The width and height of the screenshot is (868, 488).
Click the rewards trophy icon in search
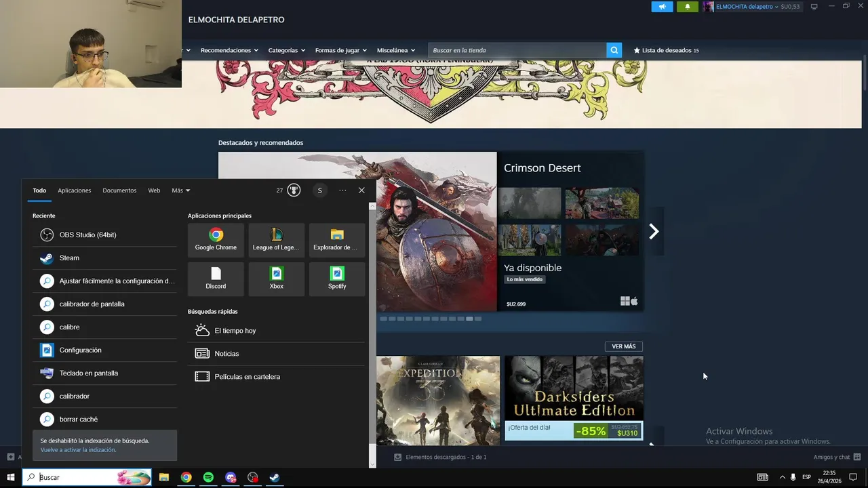[x=294, y=190]
